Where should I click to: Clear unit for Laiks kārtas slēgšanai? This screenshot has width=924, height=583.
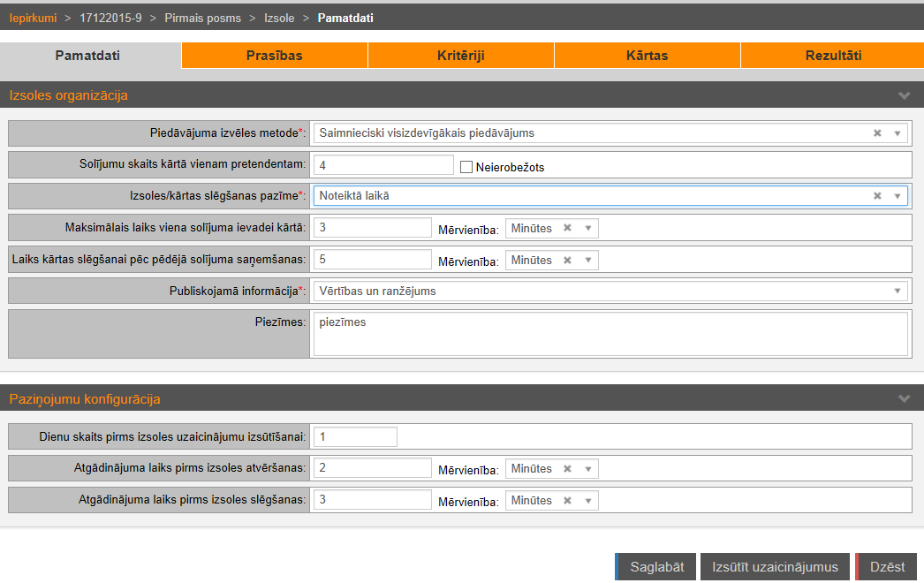pos(567,260)
